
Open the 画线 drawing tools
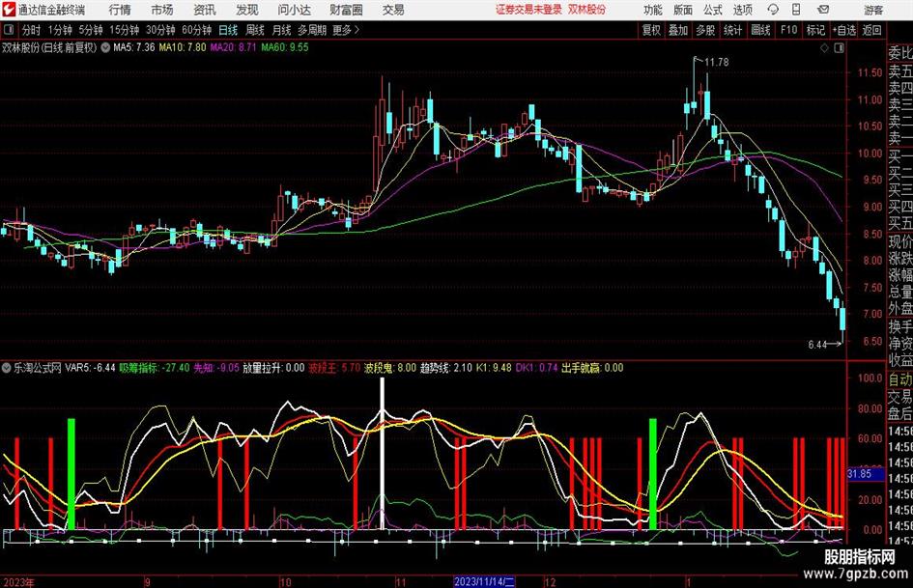pyautogui.click(x=760, y=30)
